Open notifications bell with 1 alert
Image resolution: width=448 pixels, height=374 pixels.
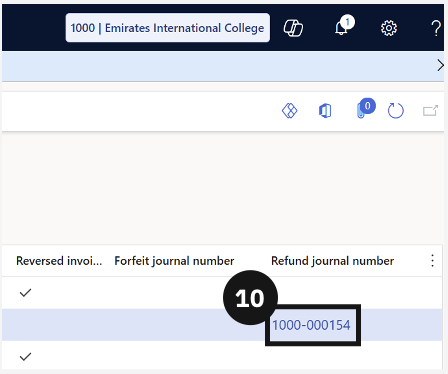(x=344, y=26)
